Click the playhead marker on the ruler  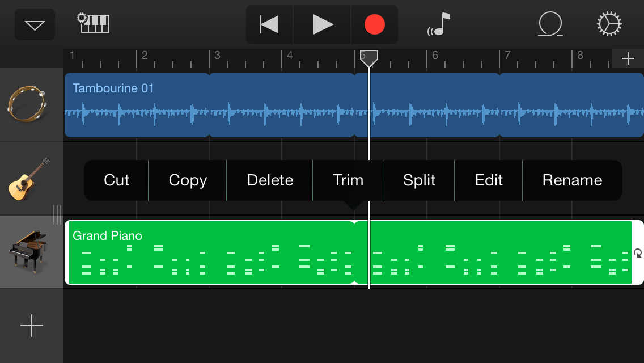point(369,59)
